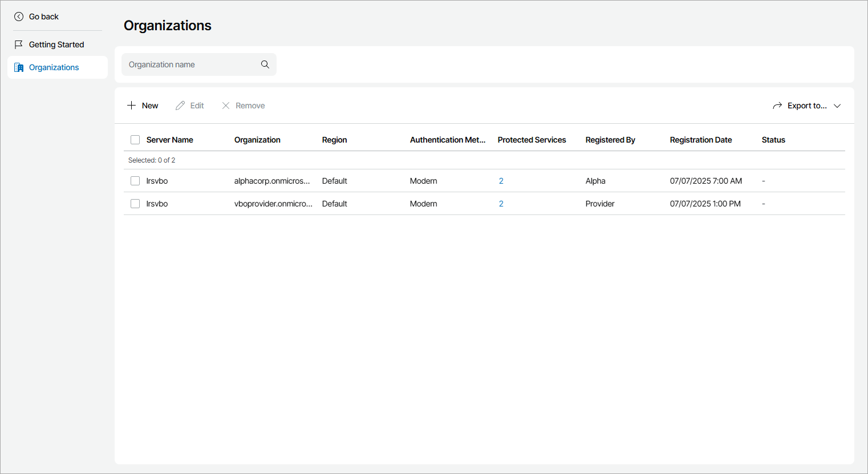Sort by Server Name column header
Viewport: 868px width, 474px height.
(170, 140)
